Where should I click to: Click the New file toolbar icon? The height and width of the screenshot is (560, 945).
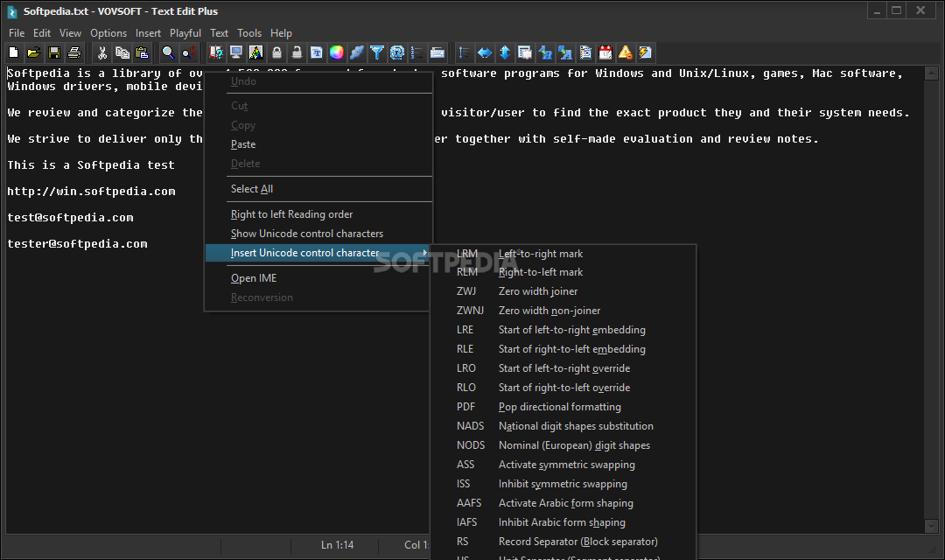click(14, 53)
